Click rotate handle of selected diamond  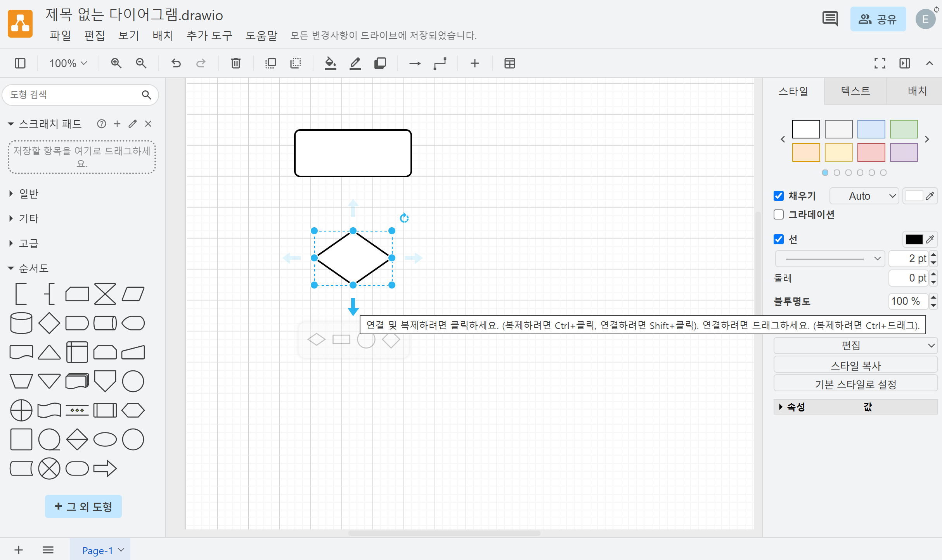(404, 218)
